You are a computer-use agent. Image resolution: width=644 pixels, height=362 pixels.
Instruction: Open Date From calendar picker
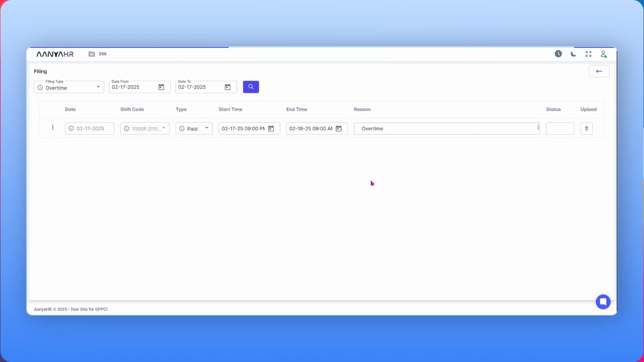161,87
